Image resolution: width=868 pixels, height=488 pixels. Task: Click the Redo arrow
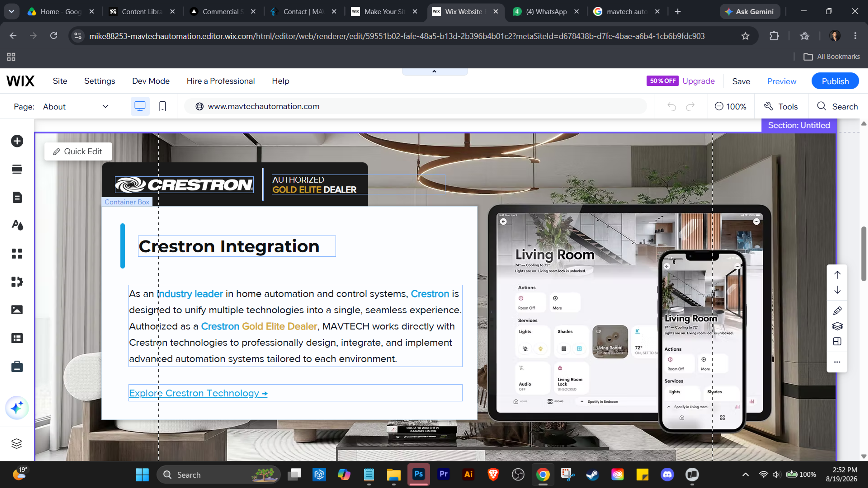tap(690, 107)
